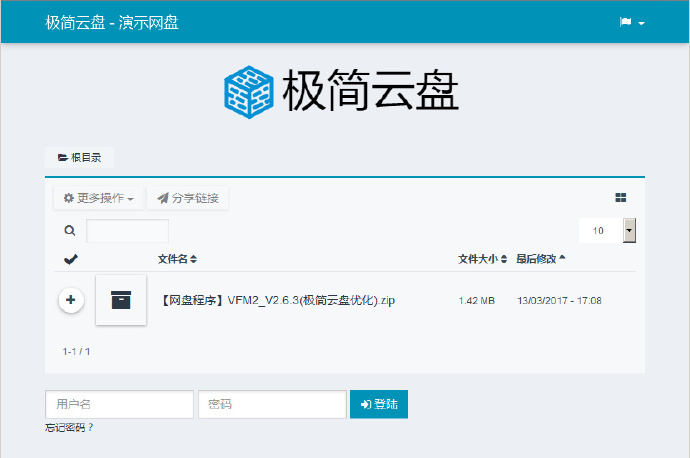Sort by 最后修改 column
The image size is (690, 458).
tap(540, 259)
